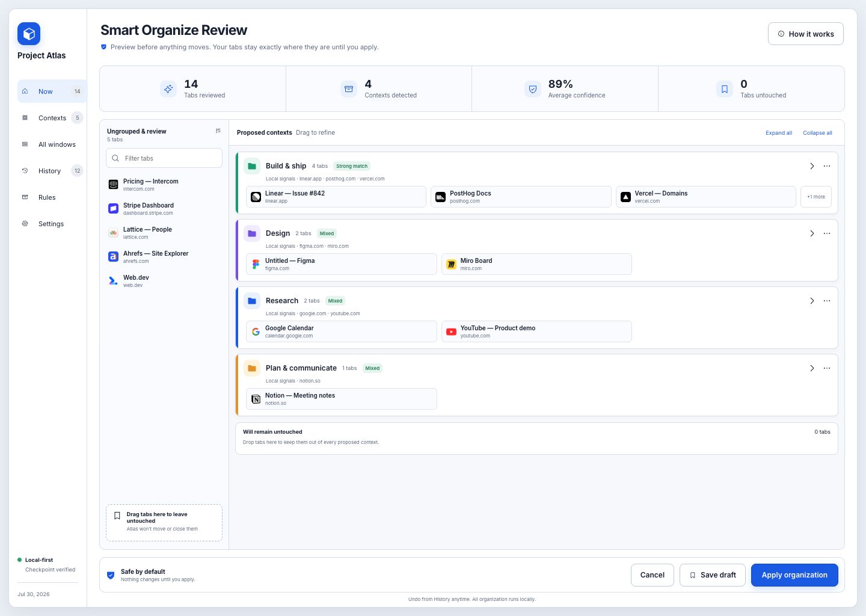Click the Intercom favicon for Pricing tab

[113, 185]
